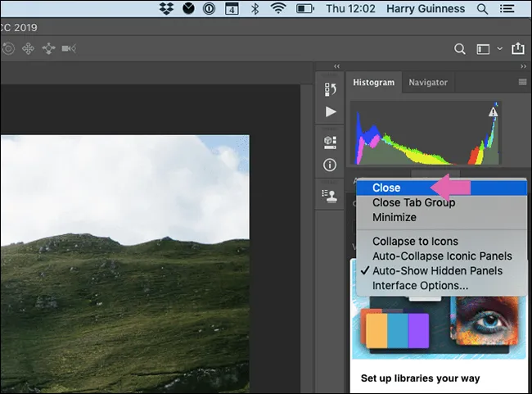
Task: Switch to the Navigator tab
Action: click(428, 83)
